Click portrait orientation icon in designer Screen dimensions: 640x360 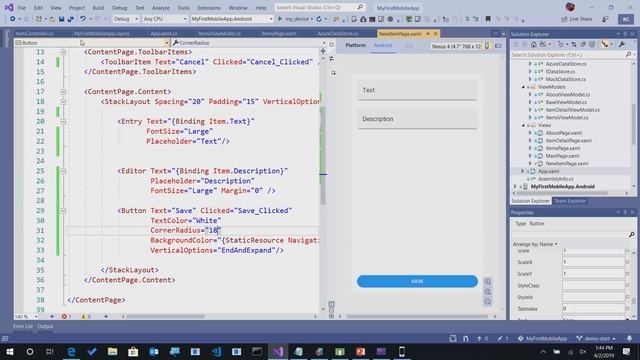pos(487,46)
